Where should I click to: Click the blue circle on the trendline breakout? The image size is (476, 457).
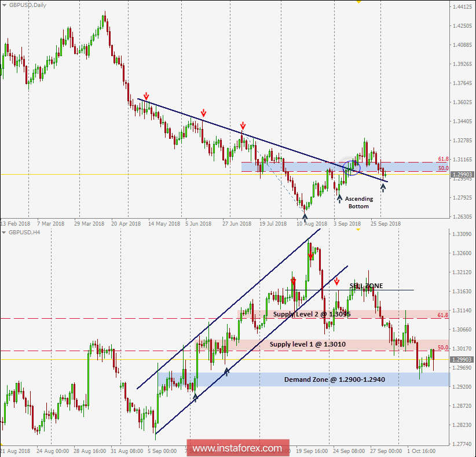(351, 168)
